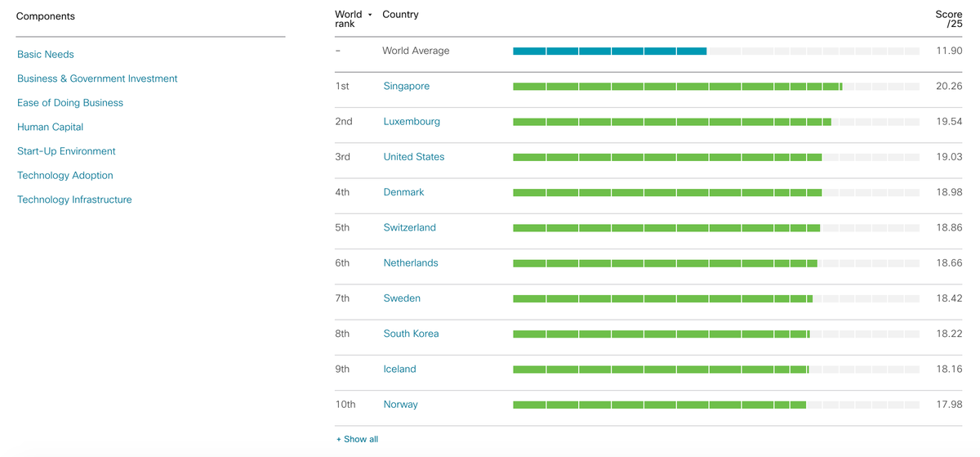View the Denmark country page
The width and height of the screenshot is (980, 457).
[x=404, y=192]
